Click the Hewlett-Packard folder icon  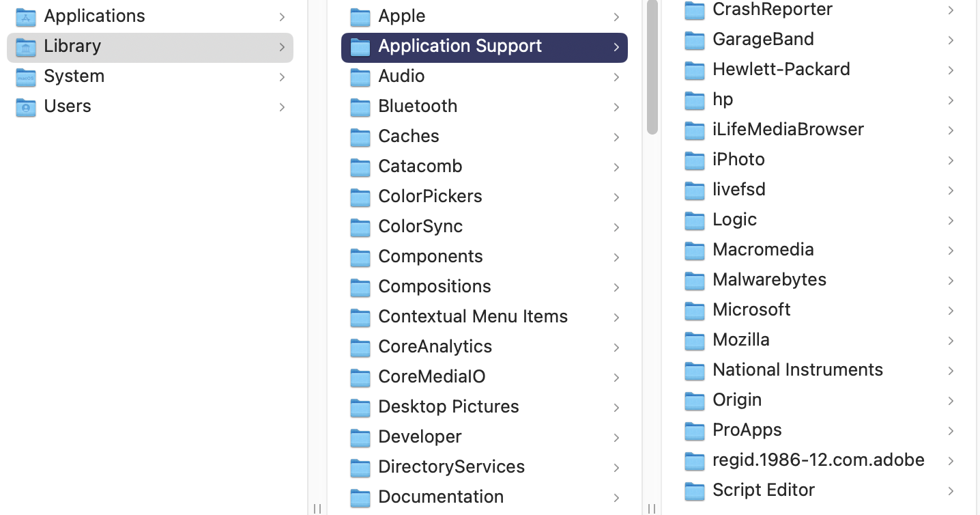(694, 70)
